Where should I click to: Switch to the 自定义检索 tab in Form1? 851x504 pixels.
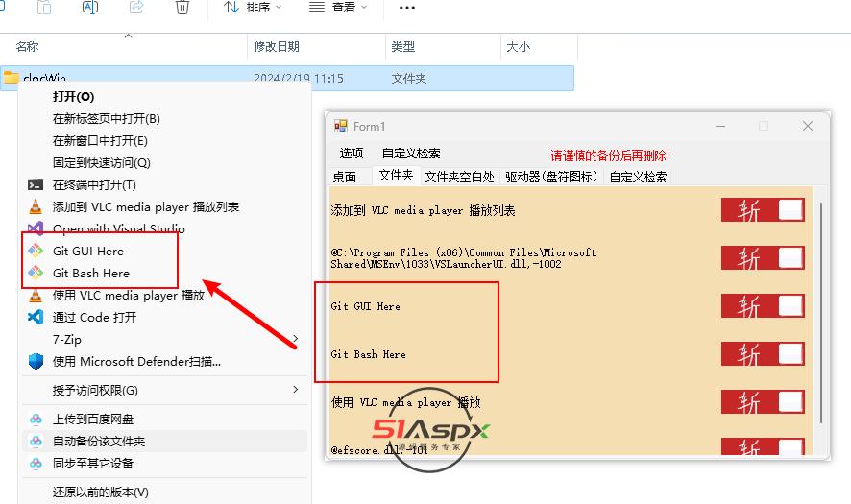(x=638, y=177)
